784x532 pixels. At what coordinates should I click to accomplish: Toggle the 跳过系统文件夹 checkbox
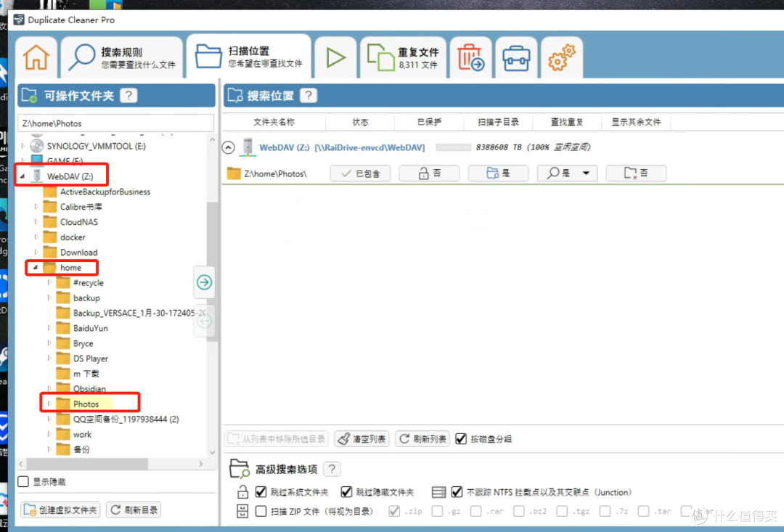tap(261, 492)
